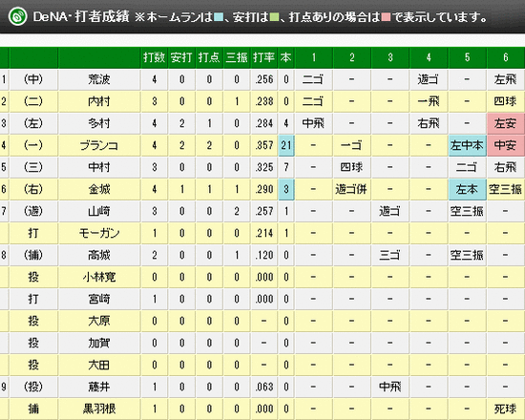Click player name 黒羽根

point(99,409)
